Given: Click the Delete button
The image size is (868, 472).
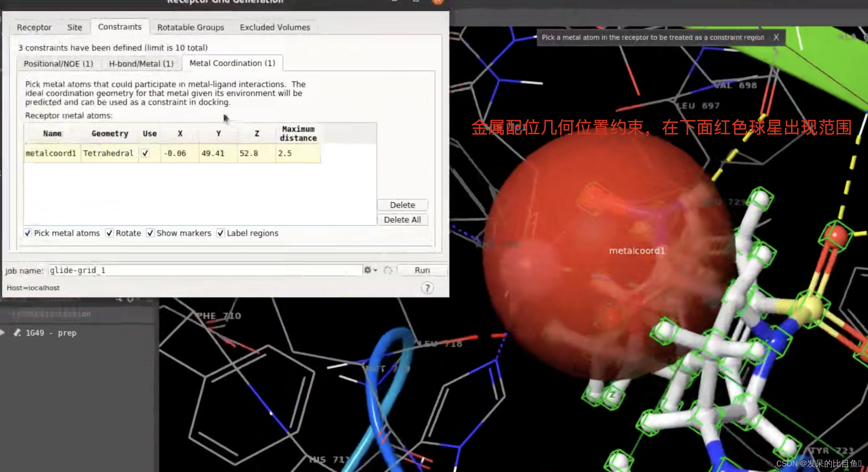Looking at the screenshot, I should (402, 205).
